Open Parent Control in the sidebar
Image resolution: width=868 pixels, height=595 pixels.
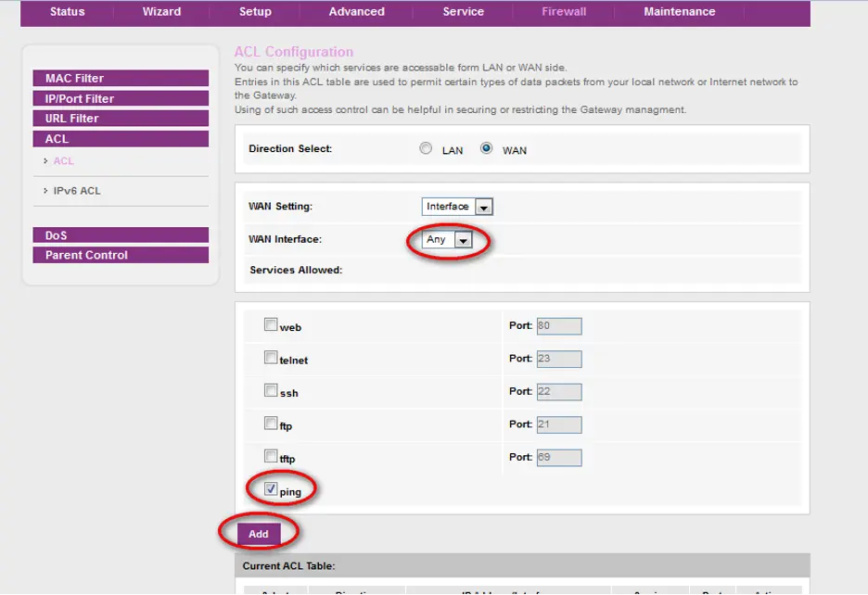[x=120, y=255]
